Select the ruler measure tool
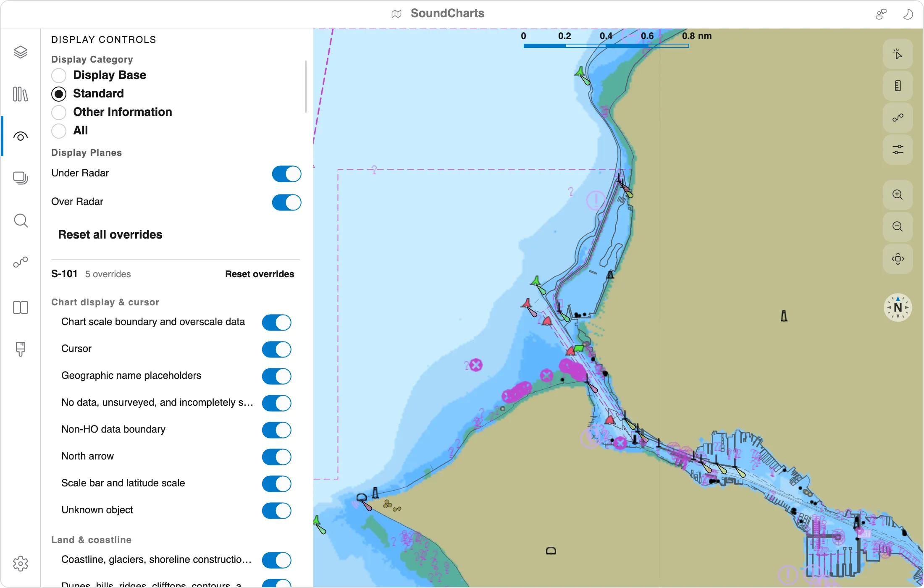The width and height of the screenshot is (924, 588). [898, 86]
